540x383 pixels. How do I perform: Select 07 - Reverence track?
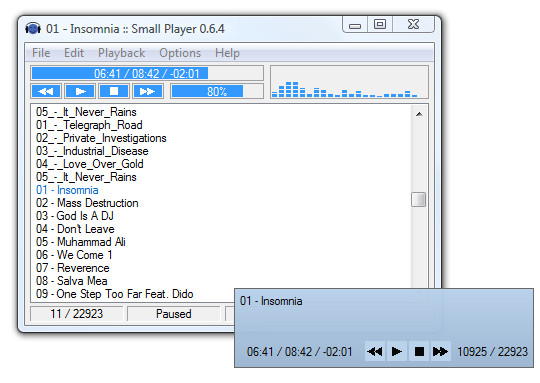[x=73, y=268]
